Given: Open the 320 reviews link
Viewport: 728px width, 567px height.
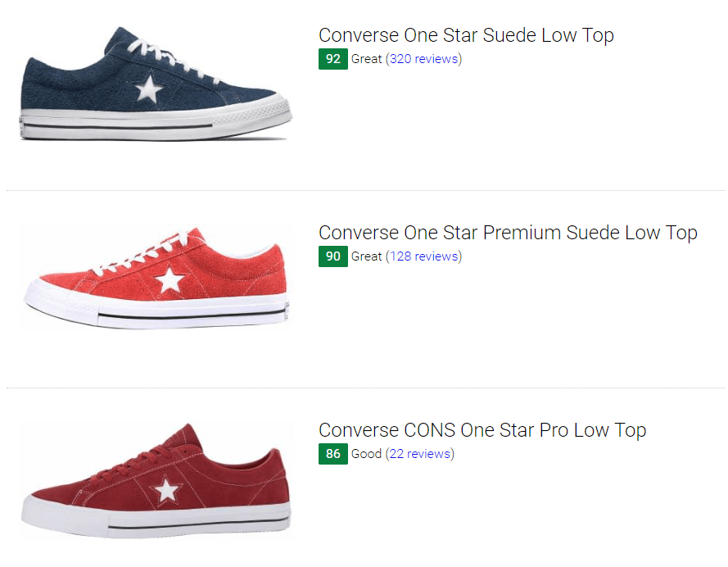Looking at the screenshot, I should coord(423,59).
